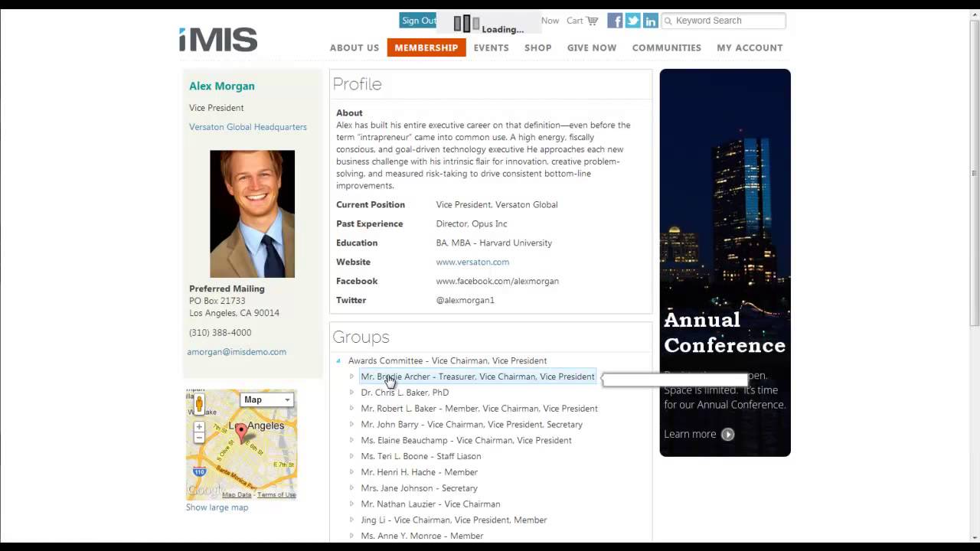Click the Cart link text

click(x=575, y=21)
